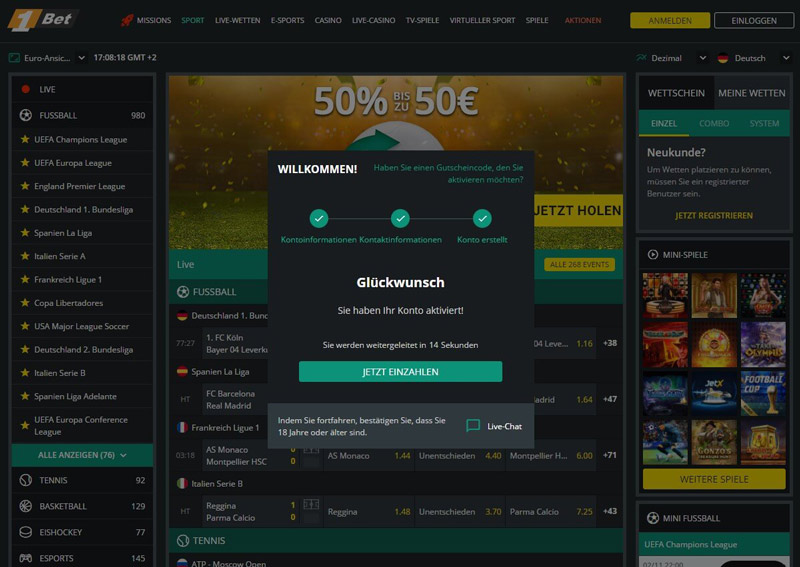Open the Live-Casino menu item

tap(373, 20)
